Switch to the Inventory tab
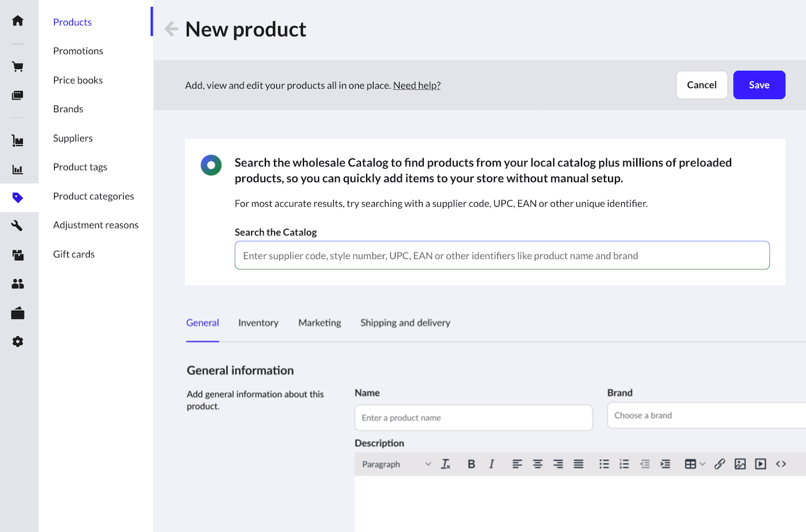The width and height of the screenshot is (806, 532). 258,323
